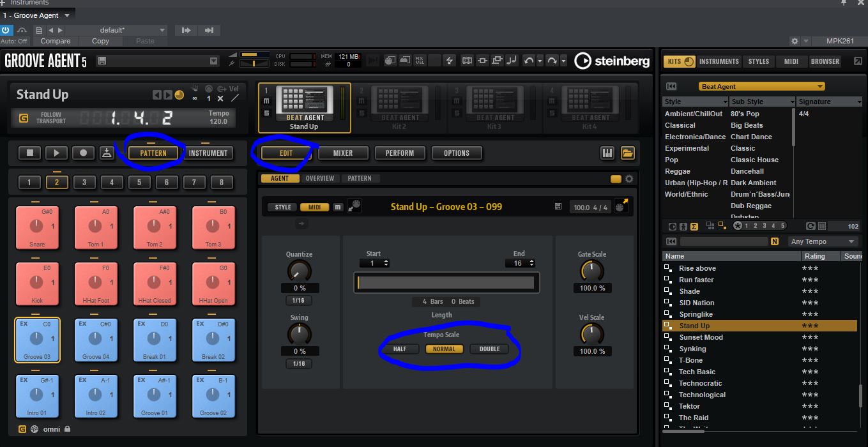Click the Swing knob
Viewport: 868px width, 447px height.
tap(299, 334)
